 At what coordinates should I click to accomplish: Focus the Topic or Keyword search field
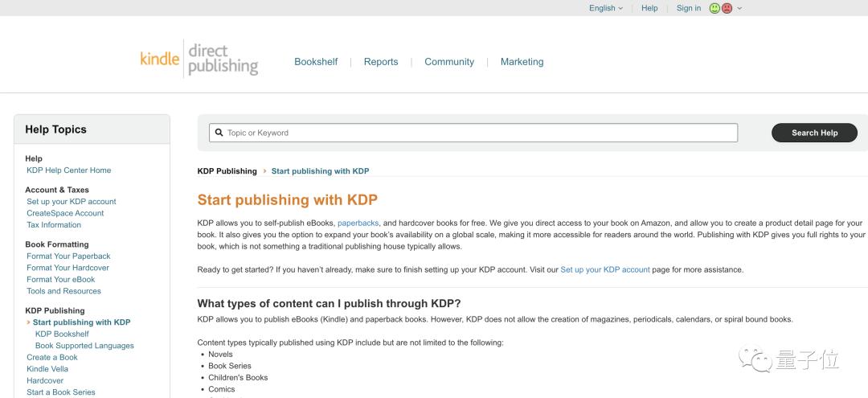(473, 133)
